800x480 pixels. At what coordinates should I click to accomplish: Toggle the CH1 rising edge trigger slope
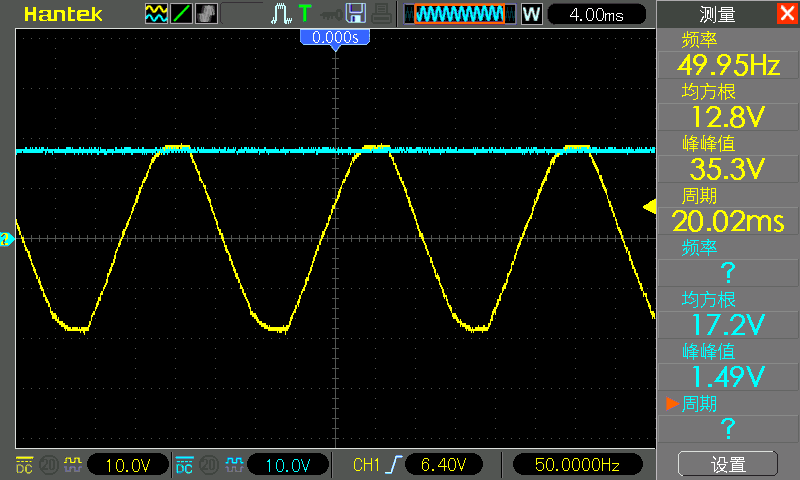(x=398, y=465)
